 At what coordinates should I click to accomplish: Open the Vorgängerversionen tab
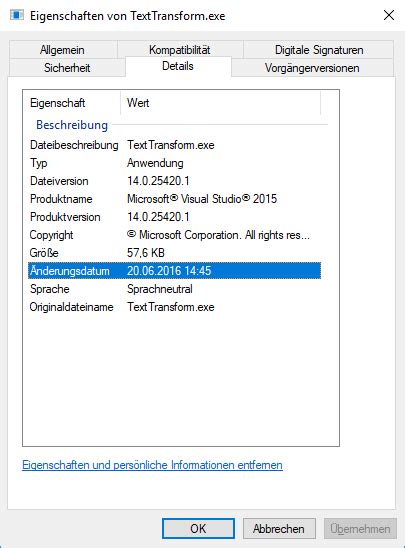coord(312,68)
